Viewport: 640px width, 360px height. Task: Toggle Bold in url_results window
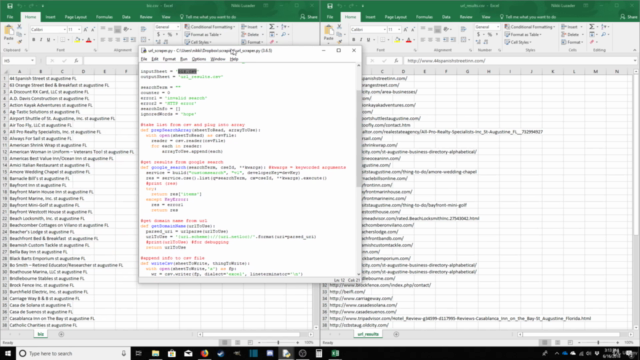(353, 40)
